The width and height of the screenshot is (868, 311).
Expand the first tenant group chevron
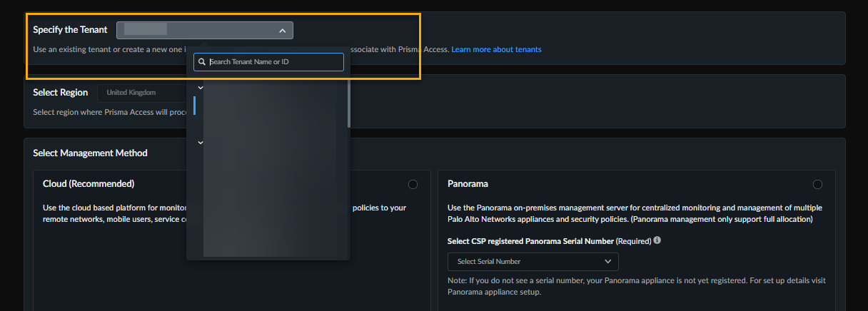[201, 88]
